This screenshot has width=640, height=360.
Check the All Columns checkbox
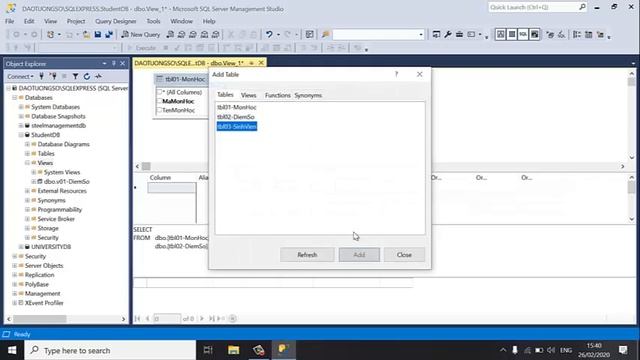coord(160,92)
